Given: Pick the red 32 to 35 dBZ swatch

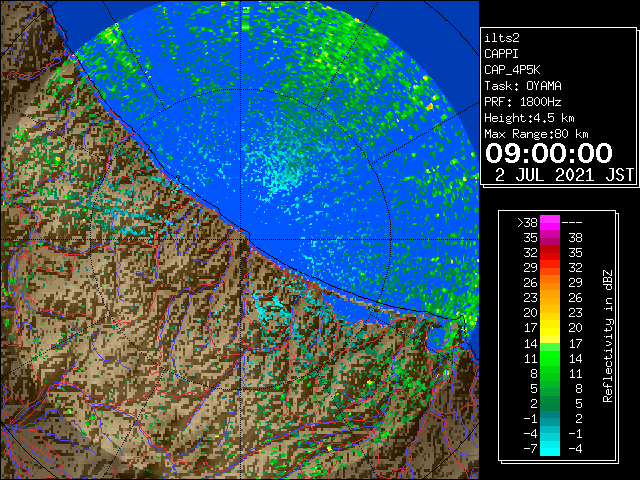Looking at the screenshot, I should [x=550, y=253].
